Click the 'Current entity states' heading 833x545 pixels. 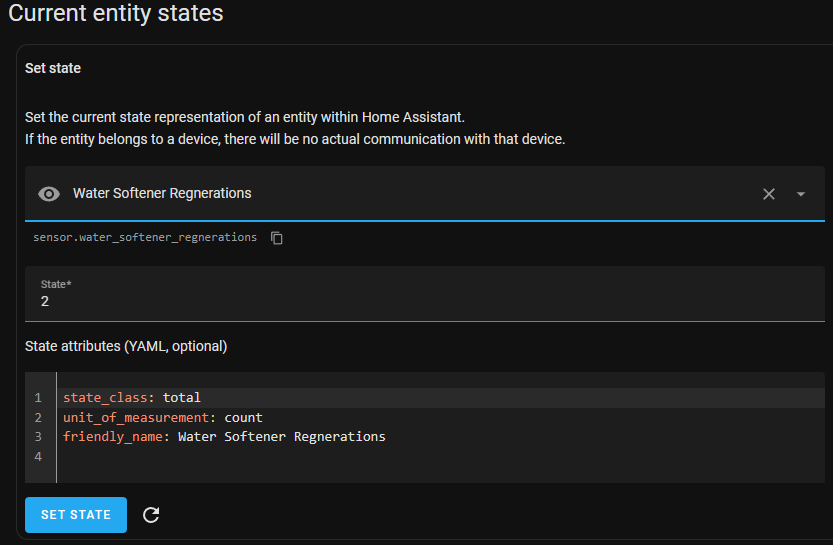[x=116, y=13]
